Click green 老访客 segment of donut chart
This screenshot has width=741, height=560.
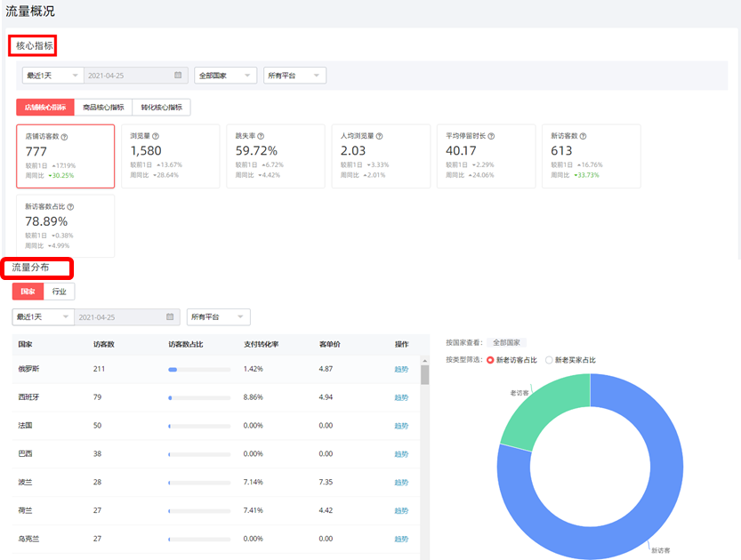[x=541, y=410]
